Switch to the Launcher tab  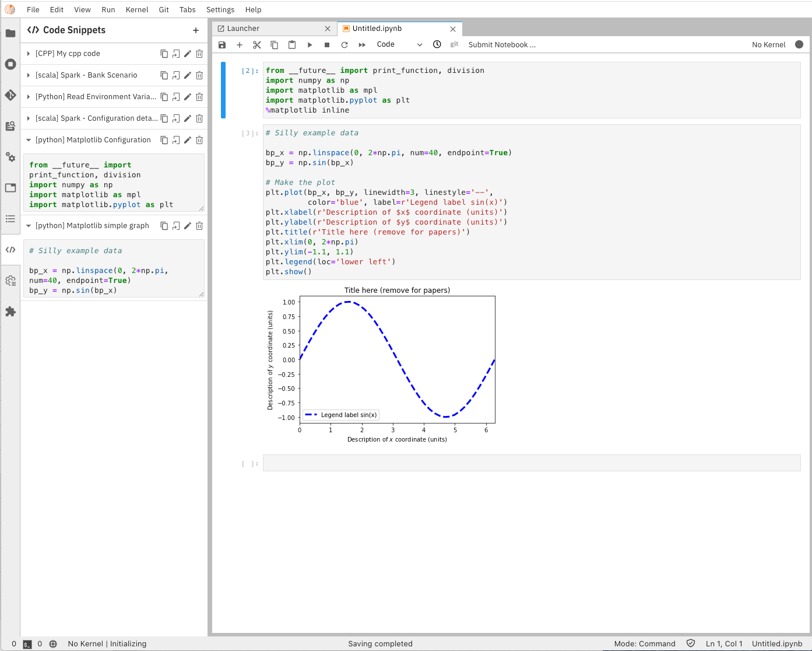coord(275,29)
